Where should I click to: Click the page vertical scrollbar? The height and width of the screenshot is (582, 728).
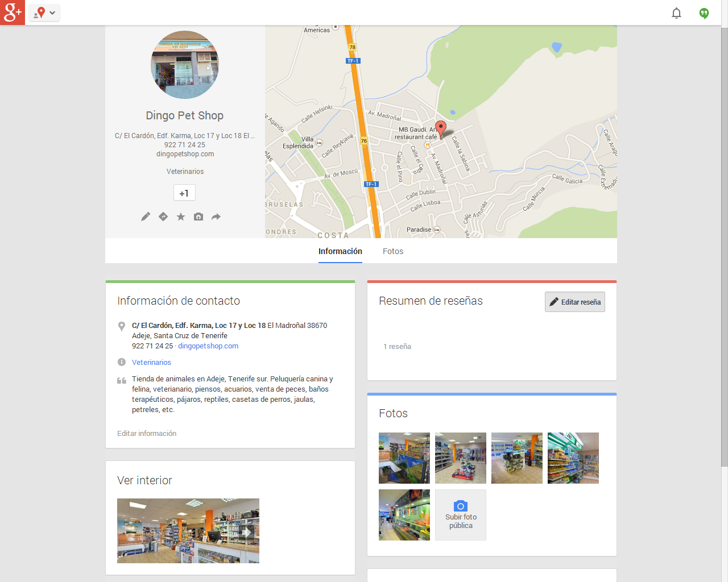724,244
